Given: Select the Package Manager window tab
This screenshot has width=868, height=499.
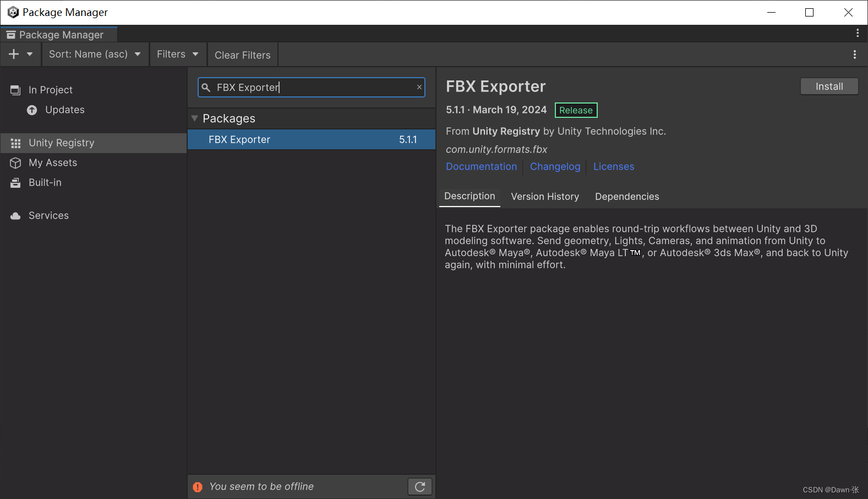Looking at the screenshot, I should click(x=59, y=35).
